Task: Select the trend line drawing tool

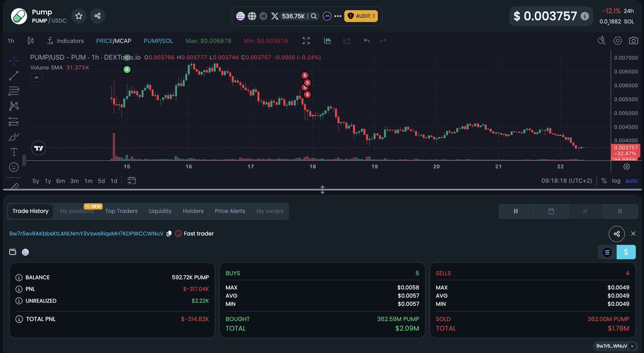Action: pos(14,76)
